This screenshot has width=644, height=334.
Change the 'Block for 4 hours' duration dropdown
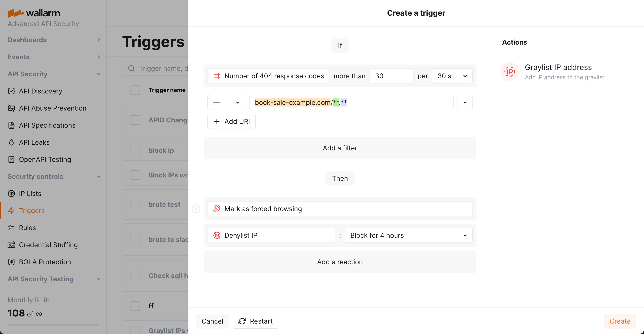click(409, 235)
